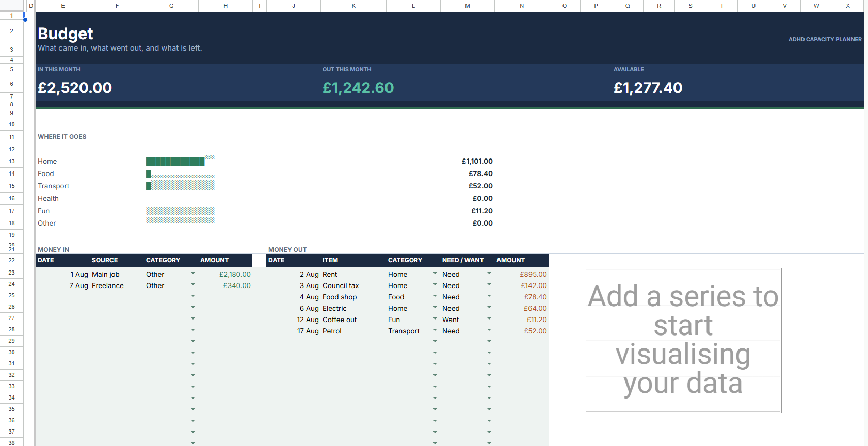Open Need/Want dropdown for Petrol row
This screenshot has width=868, height=446.
pyautogui.click(x=489, y=330)
